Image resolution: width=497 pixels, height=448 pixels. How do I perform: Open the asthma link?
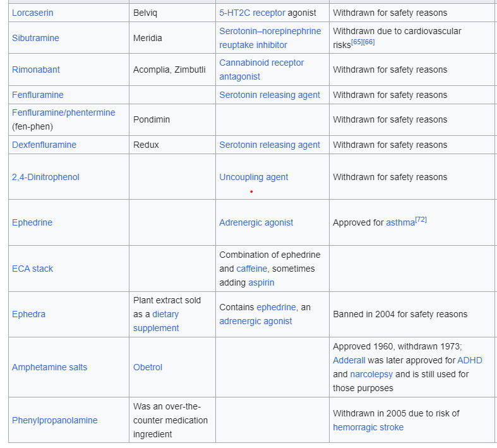tap(400, 222)
